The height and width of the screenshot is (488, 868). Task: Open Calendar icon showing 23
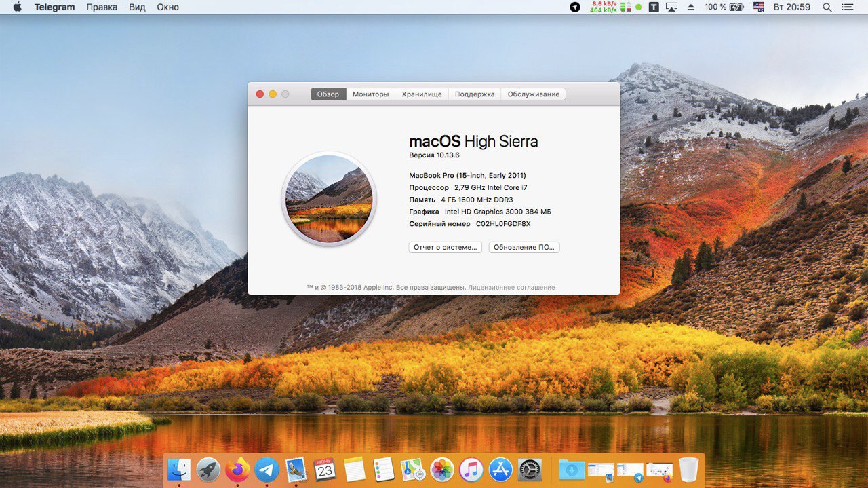[x=325, y=469]
